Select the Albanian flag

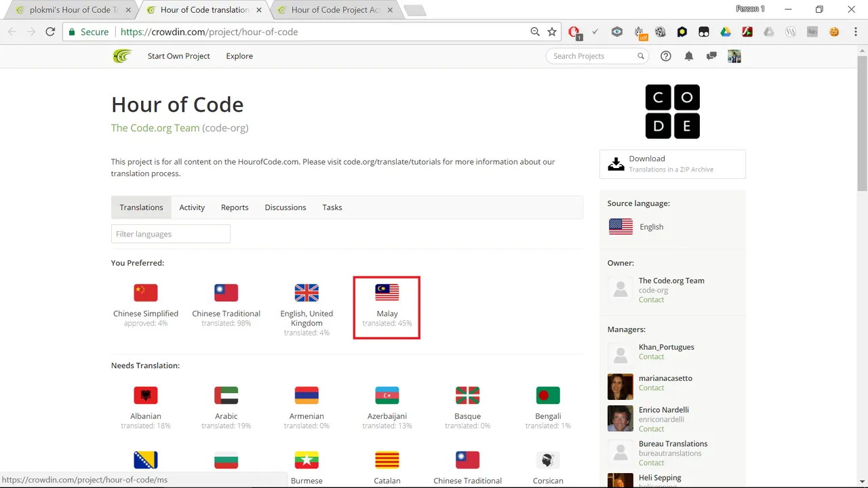click(146, 395)
